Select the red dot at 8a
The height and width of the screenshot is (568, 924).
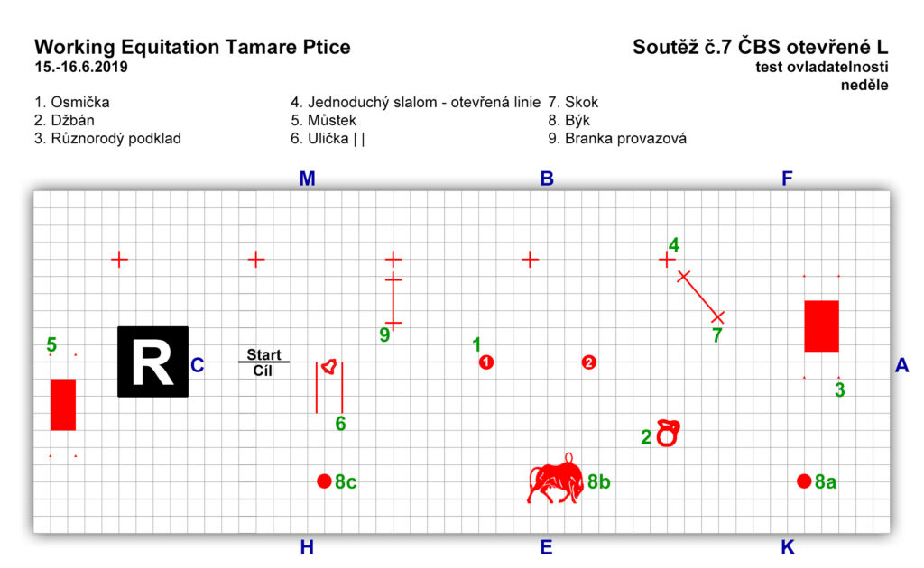804,481
